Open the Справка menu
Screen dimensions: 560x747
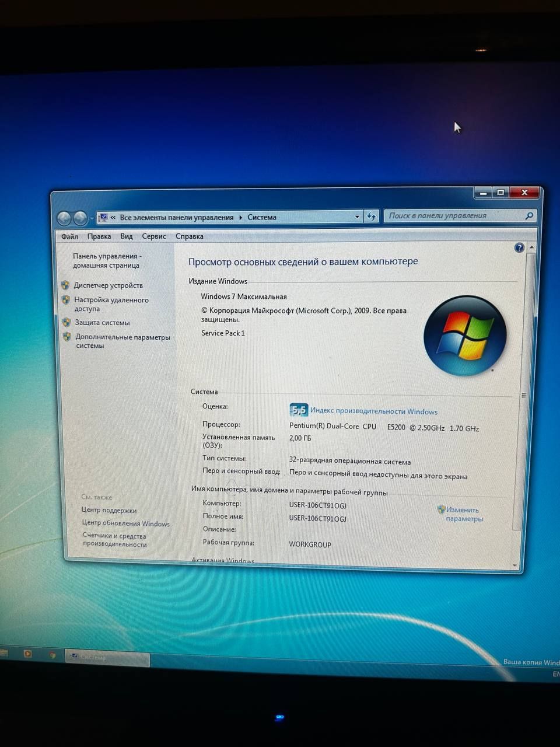point(190,236)
